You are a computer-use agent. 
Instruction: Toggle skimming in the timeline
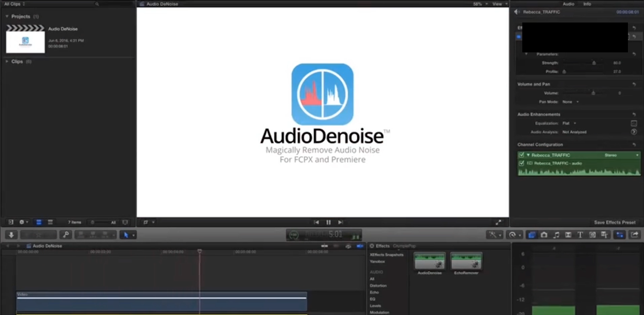[325, 246]
